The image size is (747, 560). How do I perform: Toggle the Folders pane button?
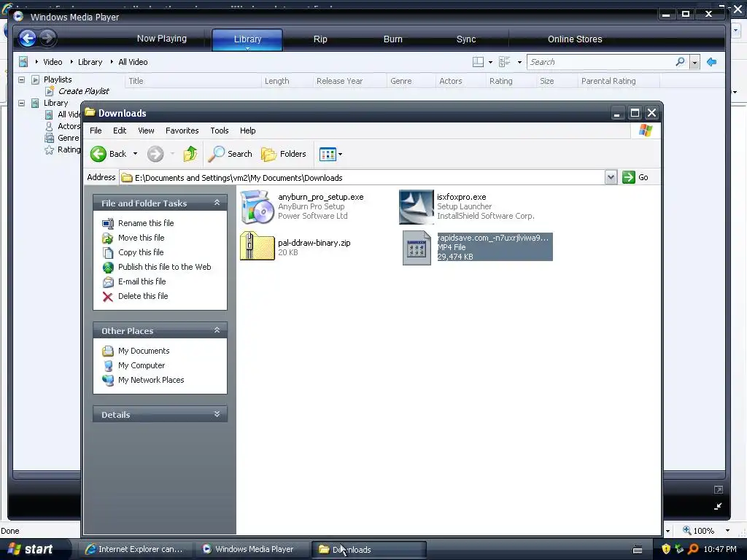coord(284,154)
